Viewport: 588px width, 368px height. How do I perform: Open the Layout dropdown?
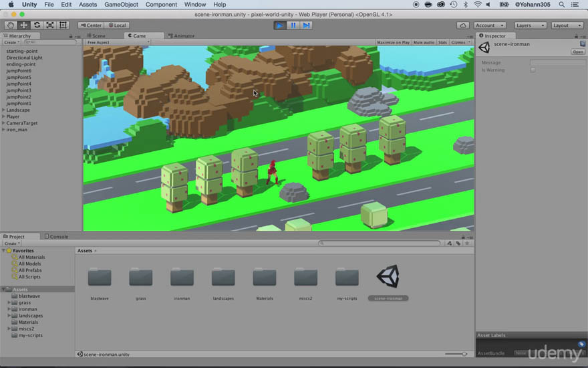coord(567,25)
